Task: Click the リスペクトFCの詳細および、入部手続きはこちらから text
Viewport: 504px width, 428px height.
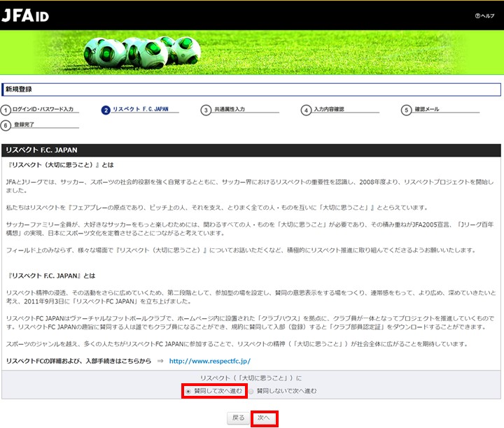Action: point(78,361)
